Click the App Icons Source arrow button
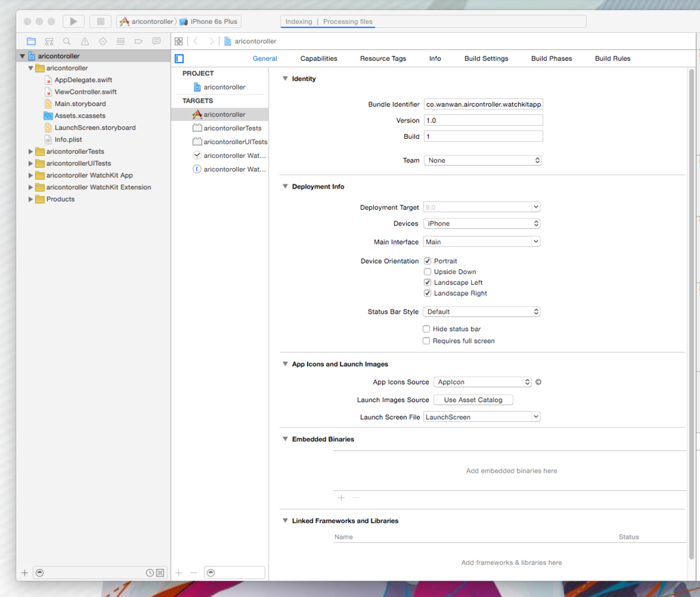 tap(539, 382)
